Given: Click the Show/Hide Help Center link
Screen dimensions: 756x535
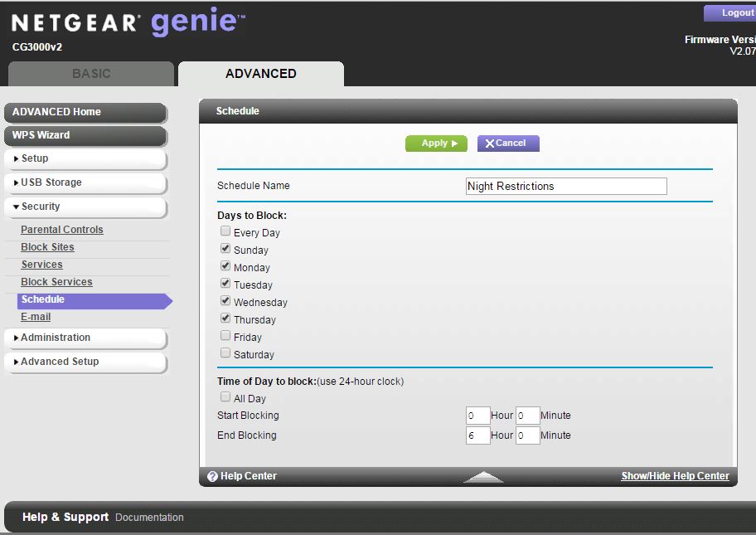Looking at the screenshot, I should pos(675,476).
